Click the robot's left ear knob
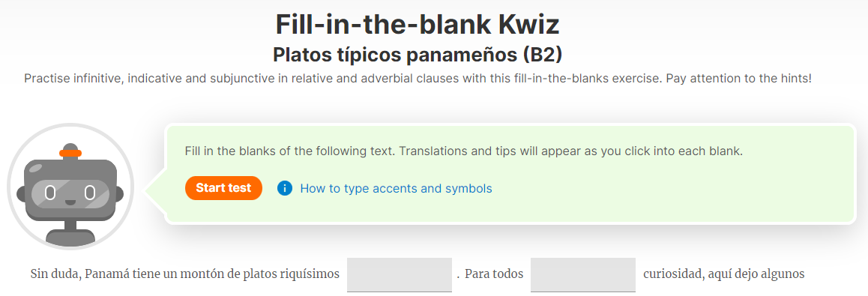Screen dimensions: 868x296 21,193
